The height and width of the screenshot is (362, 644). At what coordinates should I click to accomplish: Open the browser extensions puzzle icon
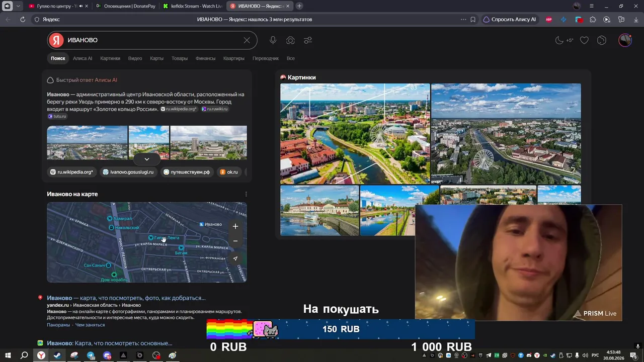[x=593, y=20]
